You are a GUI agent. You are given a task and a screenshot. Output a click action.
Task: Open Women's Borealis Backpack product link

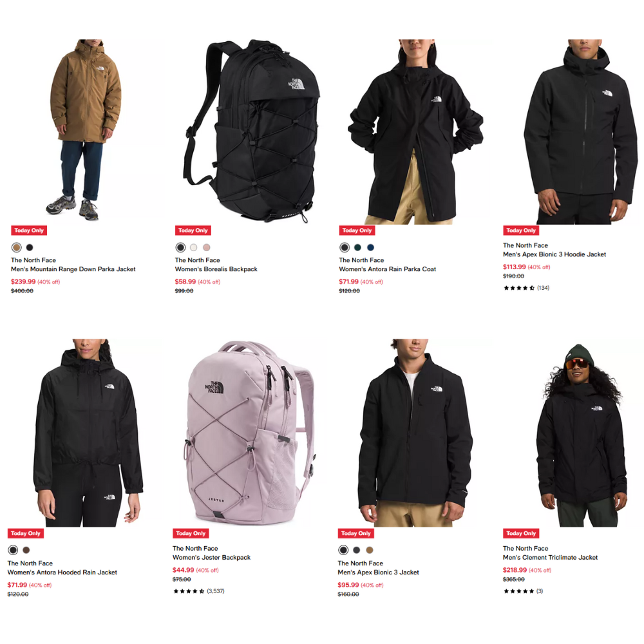coord(216,269)
